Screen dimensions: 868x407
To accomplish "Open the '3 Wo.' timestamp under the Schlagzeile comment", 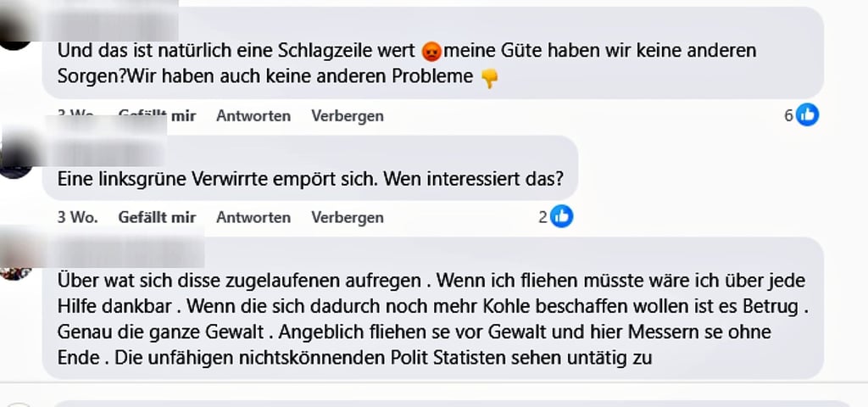I will tap(77, 116).
